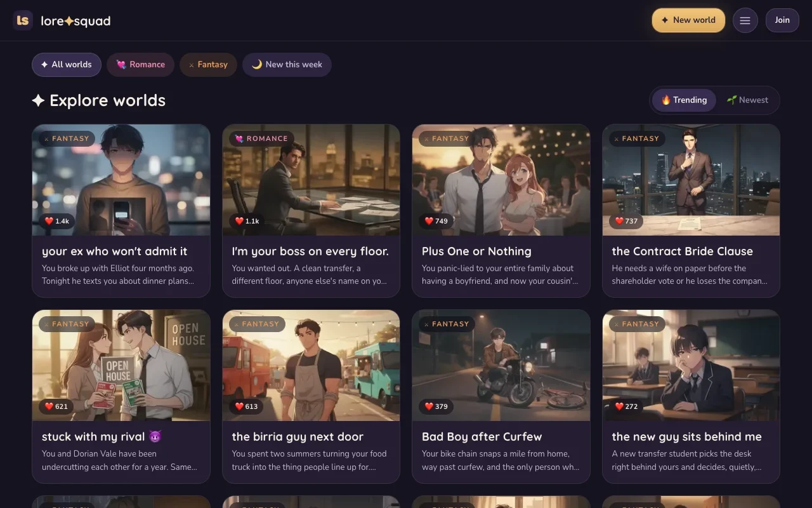812x508 pixels.
Task: Click description 'Your bike chain snaps a mile'
Action: click(x=501, y=460)
